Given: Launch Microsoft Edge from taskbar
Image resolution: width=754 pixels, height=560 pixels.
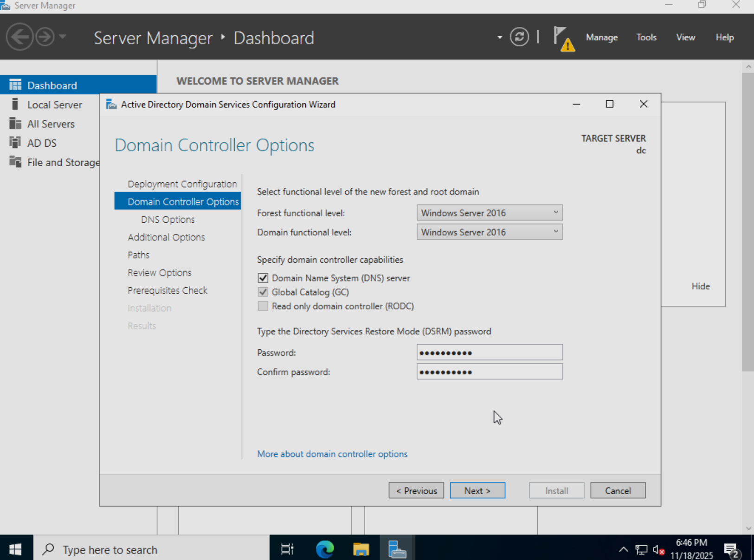Looking at the screenshot, I should tap(325, 549).
